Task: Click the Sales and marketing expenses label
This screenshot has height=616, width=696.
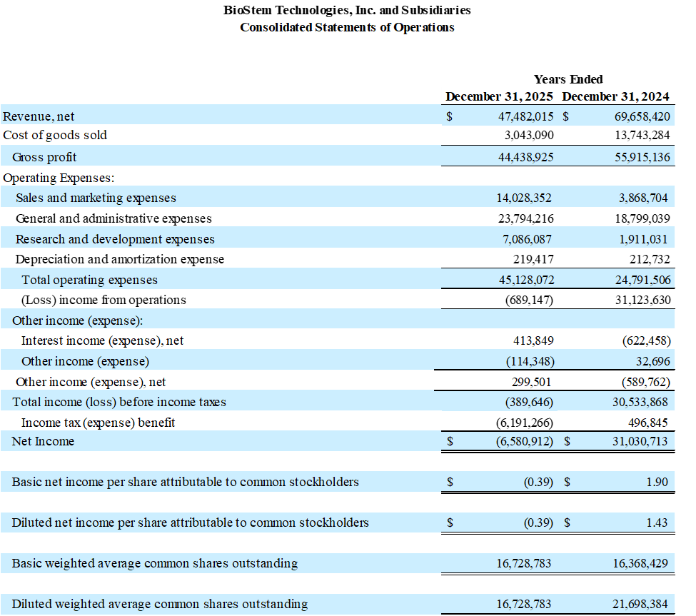Action: [x=96, y=198]
